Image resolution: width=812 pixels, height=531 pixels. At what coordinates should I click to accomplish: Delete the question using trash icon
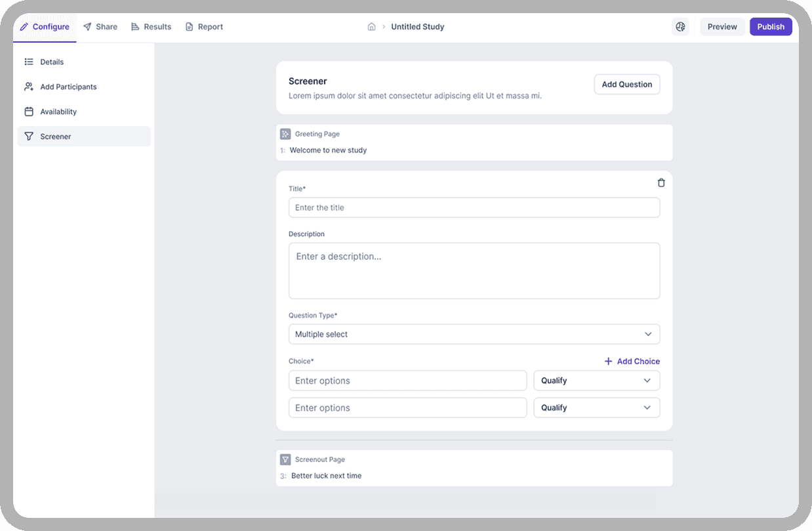point(661,183)
